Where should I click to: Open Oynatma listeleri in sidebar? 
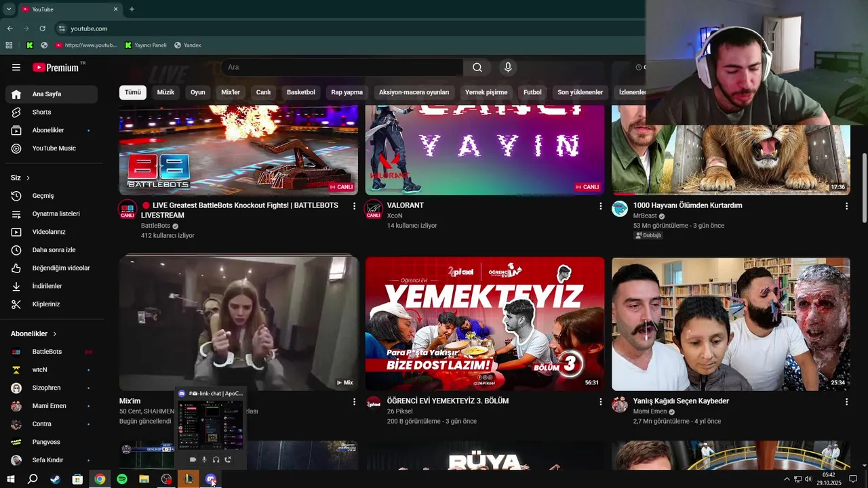click(52, 213)
